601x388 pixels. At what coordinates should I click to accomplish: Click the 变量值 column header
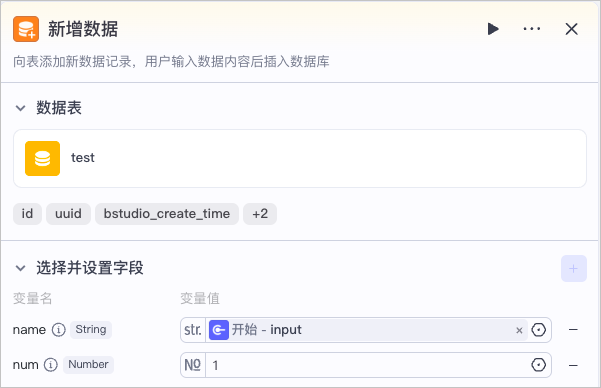200,298
